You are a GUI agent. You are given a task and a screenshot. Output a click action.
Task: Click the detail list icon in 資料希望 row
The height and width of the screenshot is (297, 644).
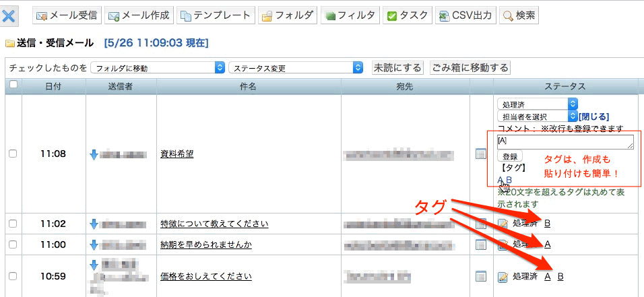coord(480,154)
